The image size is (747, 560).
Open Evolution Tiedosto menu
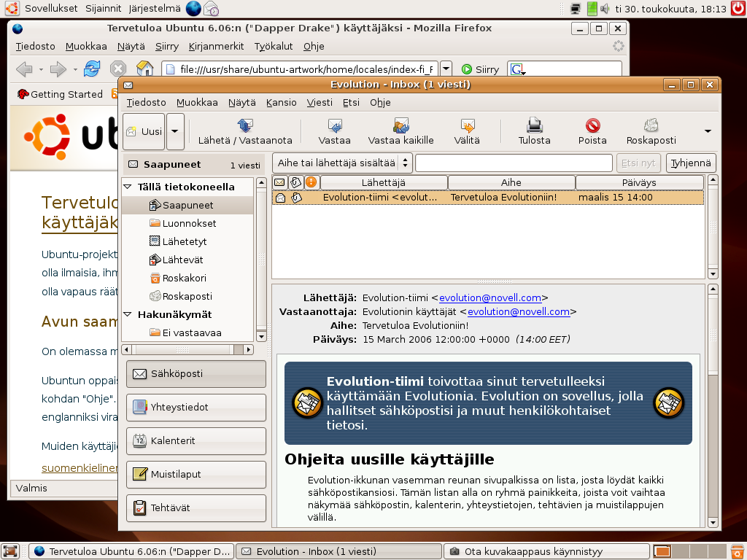click(x=146, y=102)
